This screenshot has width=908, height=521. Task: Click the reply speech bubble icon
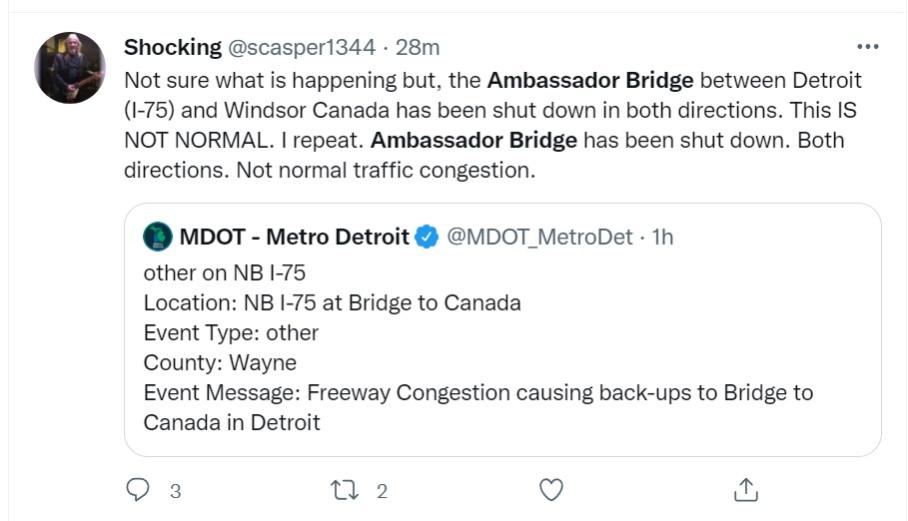pyautogui.click(x=137, y=490)
